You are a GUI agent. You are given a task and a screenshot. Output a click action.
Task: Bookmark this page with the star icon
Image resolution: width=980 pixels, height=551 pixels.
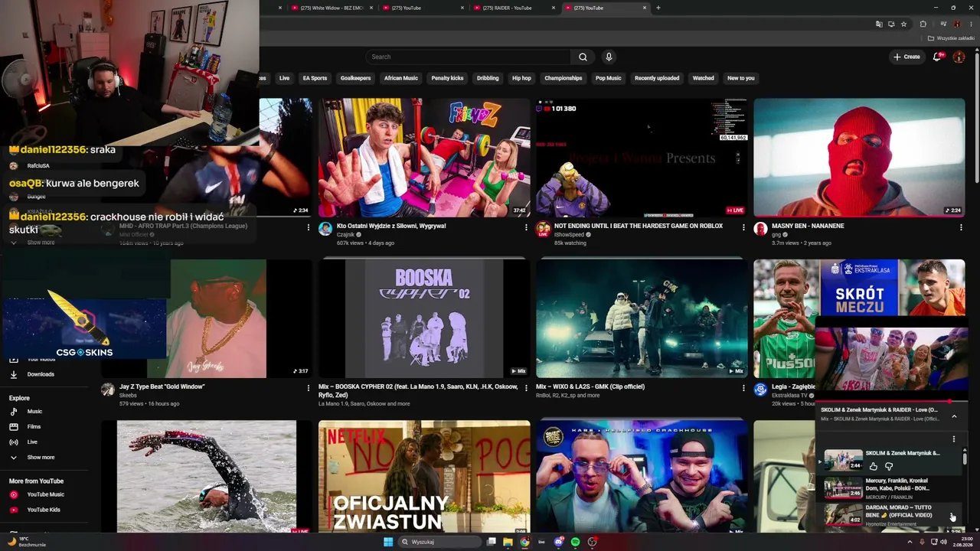click(x=903, y=24)
